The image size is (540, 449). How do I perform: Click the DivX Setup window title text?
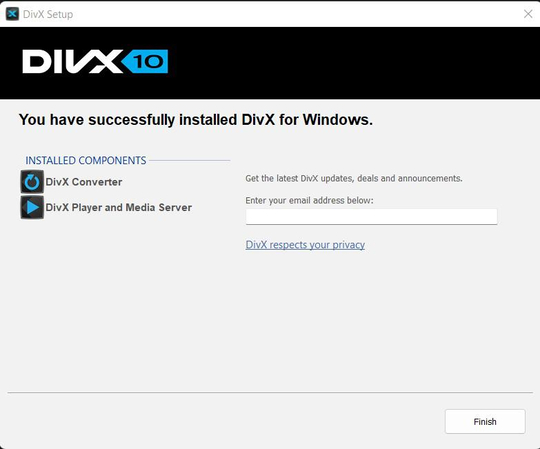tap(48, 14)
